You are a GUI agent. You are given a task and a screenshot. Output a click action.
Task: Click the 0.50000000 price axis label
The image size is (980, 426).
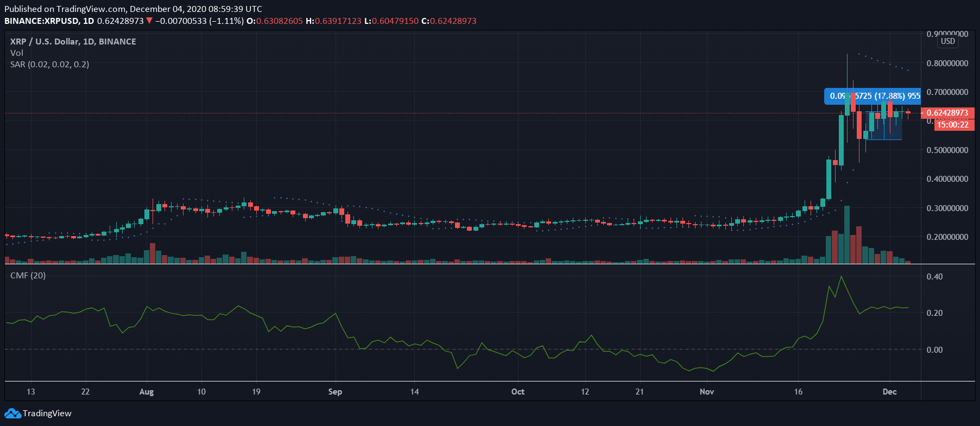(947, 150)
